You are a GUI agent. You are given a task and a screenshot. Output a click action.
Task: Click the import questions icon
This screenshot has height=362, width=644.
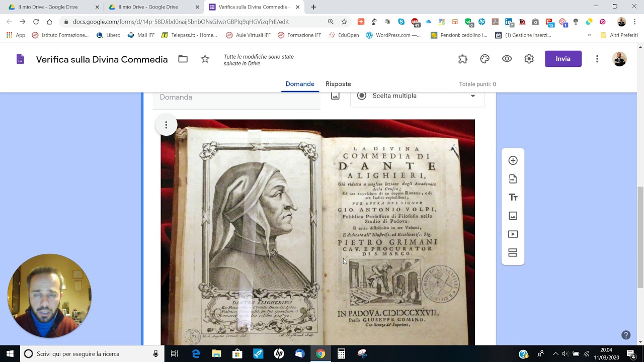pyautogui.click(x=513, y=179)
